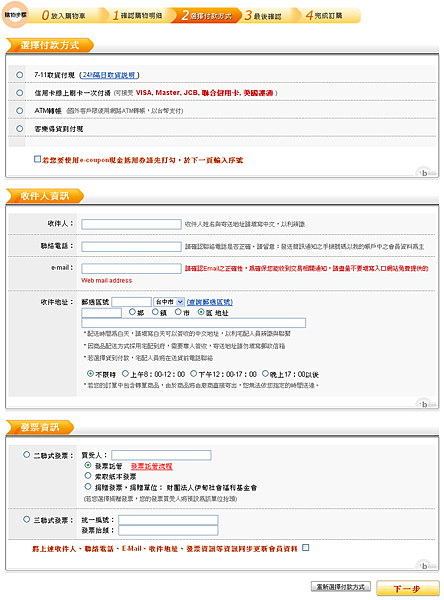The height and width of the screenshot is (600, 444).
Task: Select the 鎮 radio button
Action: (x=155, y=312)
